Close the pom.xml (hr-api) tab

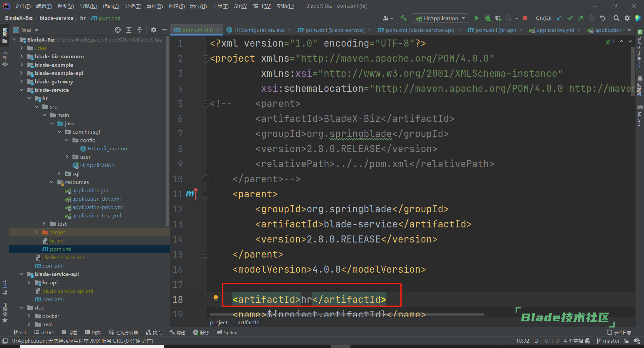point(521,30)
